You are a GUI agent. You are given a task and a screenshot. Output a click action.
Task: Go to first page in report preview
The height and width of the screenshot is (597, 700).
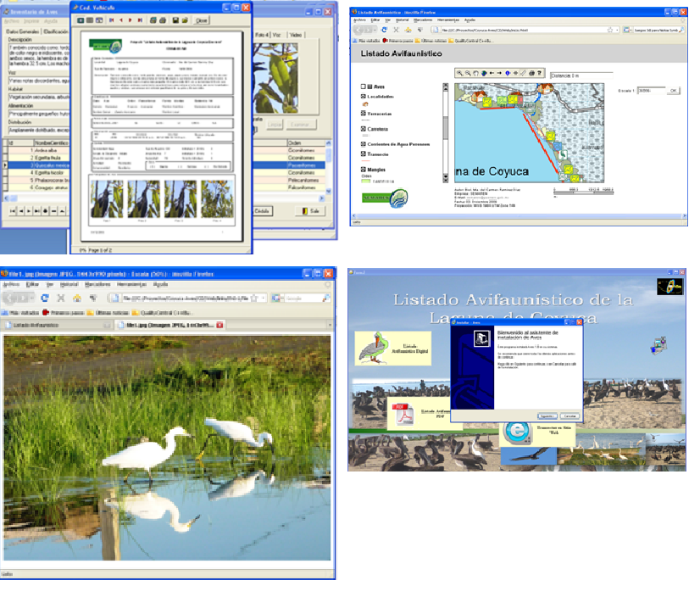pyautogui.click(x=110, y=20)
